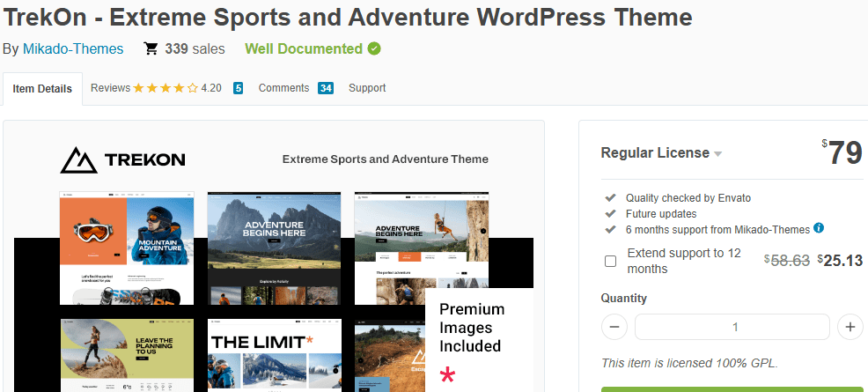Open the climber Adventure Begins Here thumbnail
868x392 pixels.
(422, 248)
